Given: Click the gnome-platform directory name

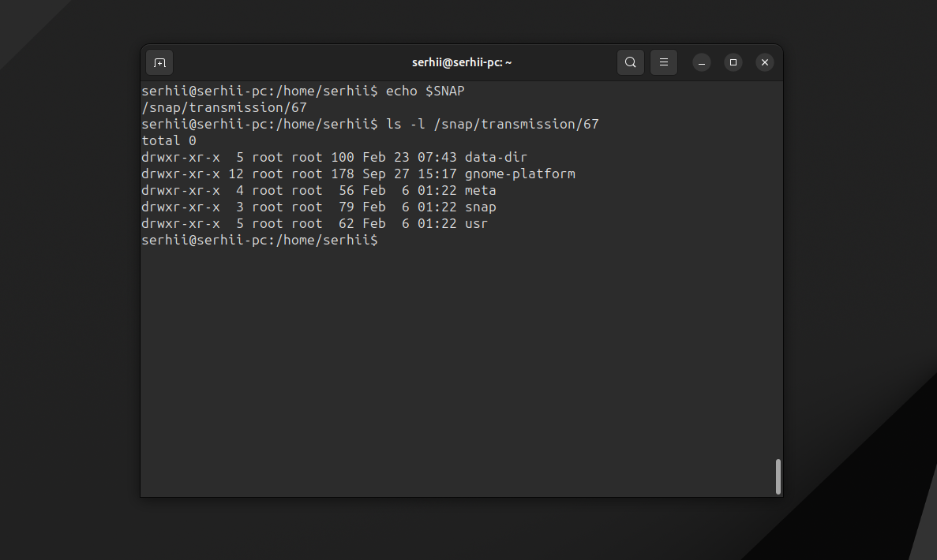Looking at the screenshot, I should tap(519, 174).
